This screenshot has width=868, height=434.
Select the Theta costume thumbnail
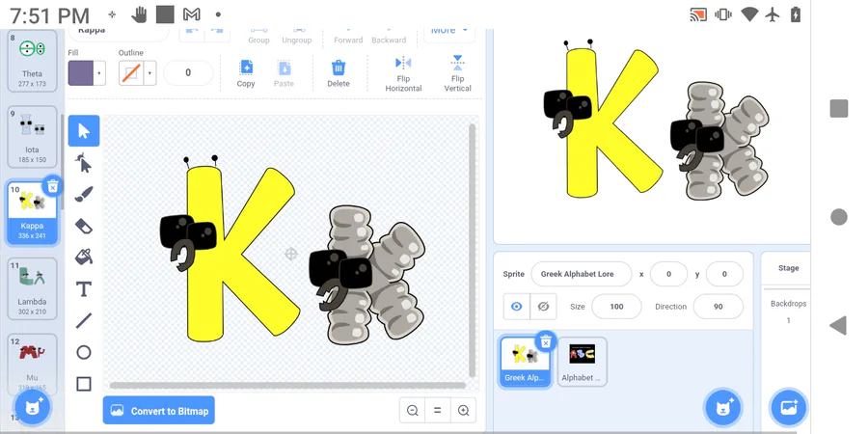pyautogui.click(x=32, y=61)
